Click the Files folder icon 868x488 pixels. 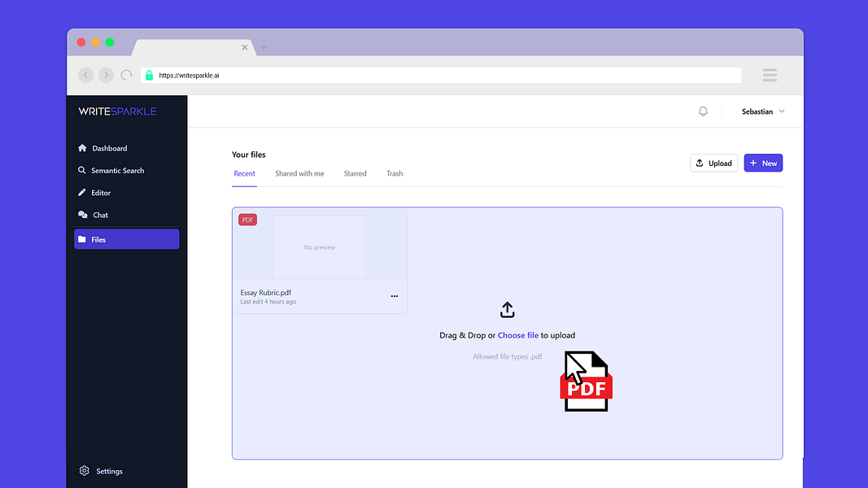[x=82, y=239]
